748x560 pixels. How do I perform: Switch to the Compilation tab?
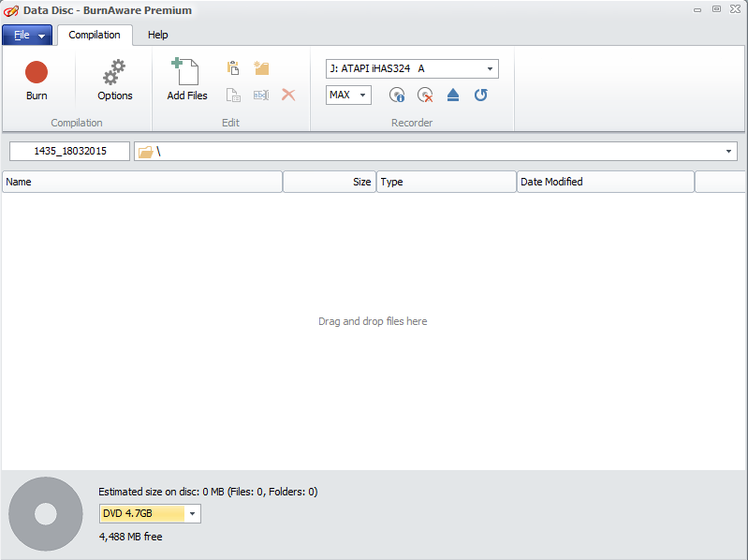coord(95,35)
